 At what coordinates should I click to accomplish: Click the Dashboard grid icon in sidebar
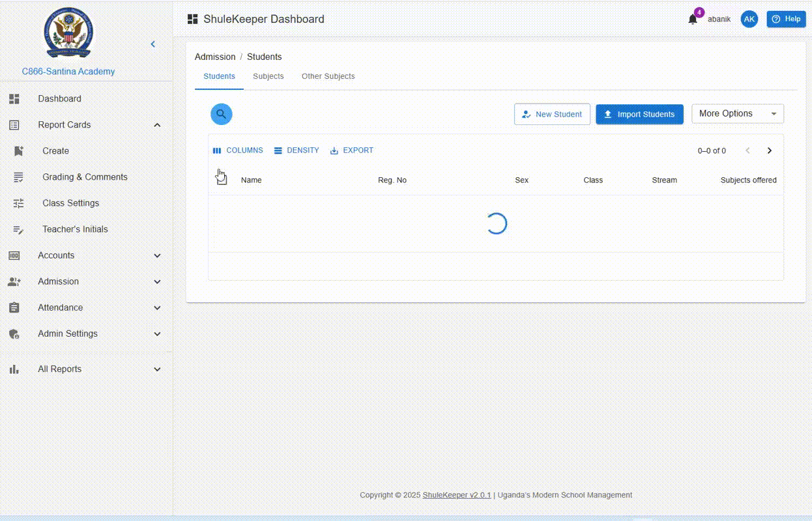pyautogui.click(x=14, y=99)
